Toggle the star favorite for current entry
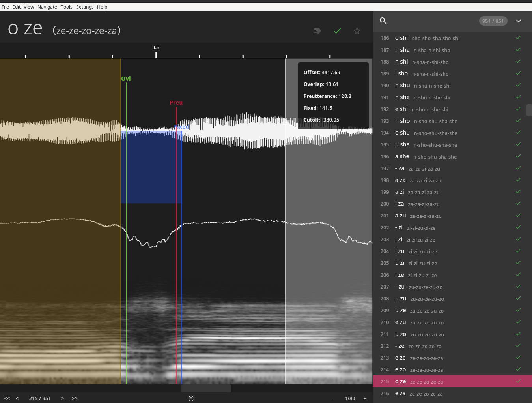The image size is (532, 403). pyautogui.click(x=357, y=31)
